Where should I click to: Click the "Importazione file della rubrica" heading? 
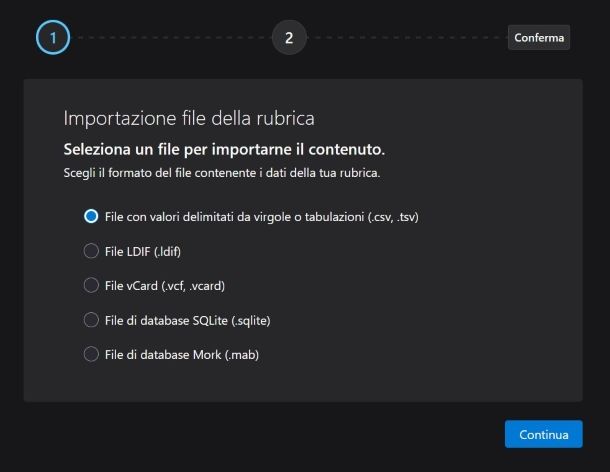click(x=189, y=118)
